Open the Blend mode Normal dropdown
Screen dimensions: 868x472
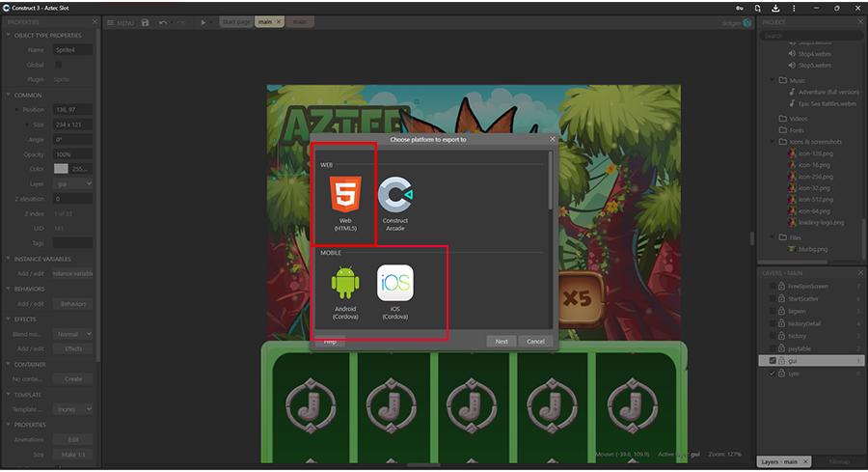point(73,334)
